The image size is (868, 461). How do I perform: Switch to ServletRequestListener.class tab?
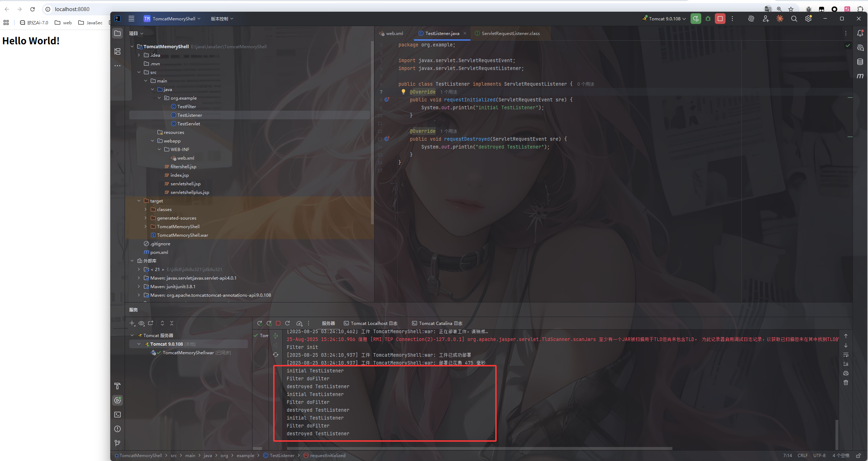coord(507,33)
